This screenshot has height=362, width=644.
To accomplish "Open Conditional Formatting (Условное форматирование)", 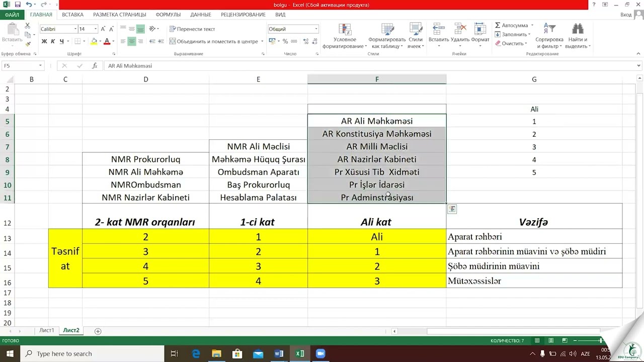I will (345, 36).
